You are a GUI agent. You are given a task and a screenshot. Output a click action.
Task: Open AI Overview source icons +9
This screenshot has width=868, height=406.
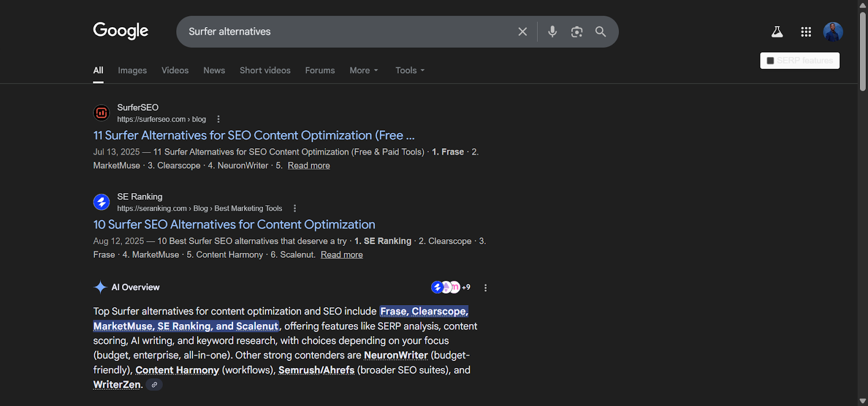coord(451,287)
